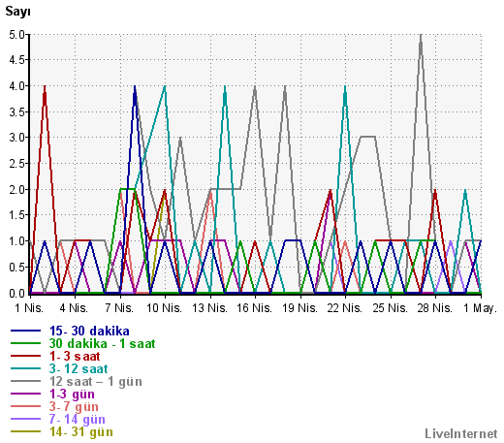Screen dimensions: 504x443
Task: Click the '3.0' y-axis value
Action: click(17, 138)
